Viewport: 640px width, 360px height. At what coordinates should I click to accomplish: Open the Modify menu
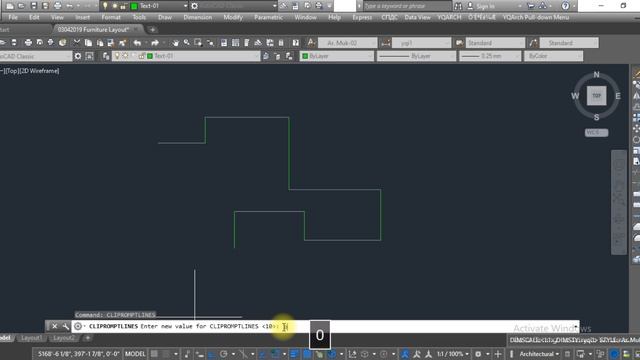233,17
